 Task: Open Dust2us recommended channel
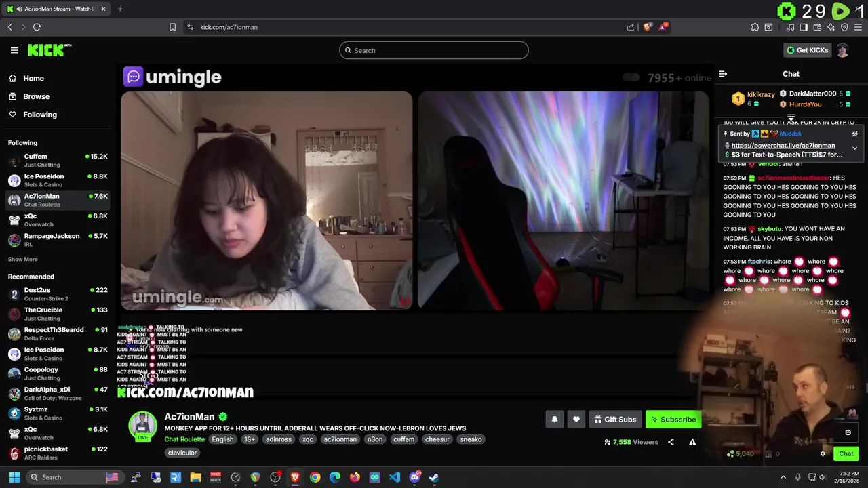58,293
